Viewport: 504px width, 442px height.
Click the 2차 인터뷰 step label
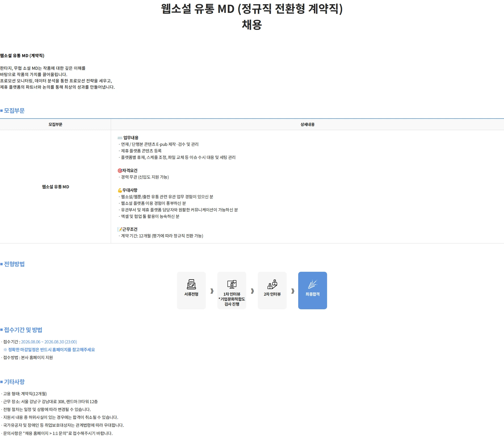(x=272, y=294)
